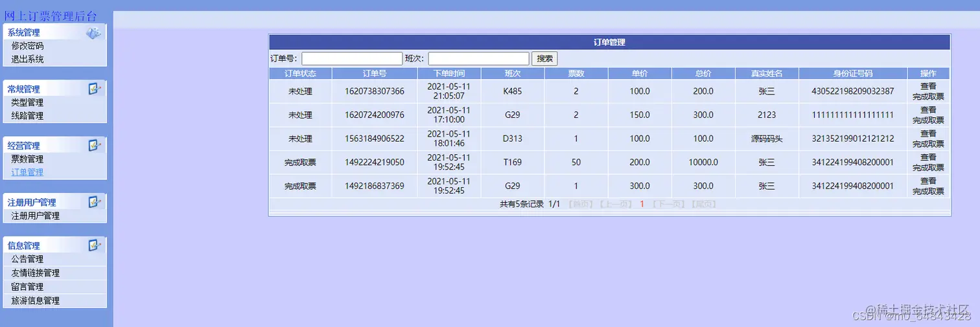This screenshot has height=327, width=980.
Task: Click 完成取票 for order 1620738307366
Action: [928, 96]
